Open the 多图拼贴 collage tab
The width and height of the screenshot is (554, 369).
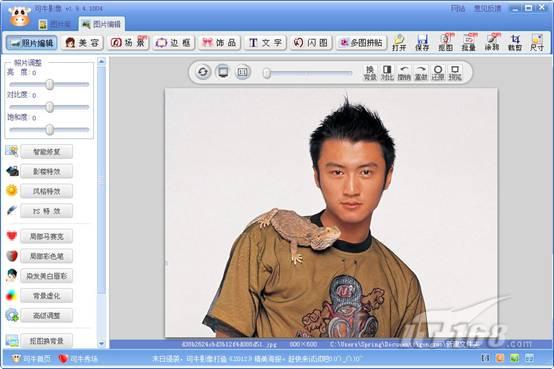point(361,43)
